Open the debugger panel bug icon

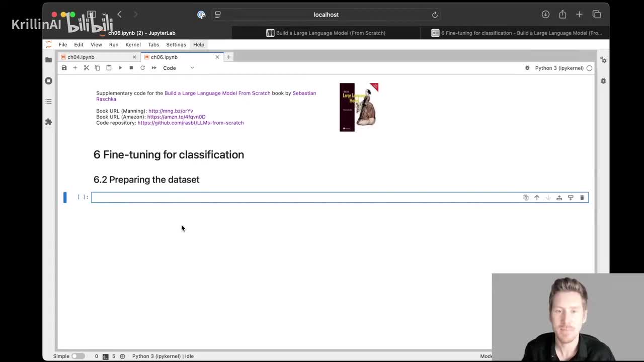pos(603,80)
